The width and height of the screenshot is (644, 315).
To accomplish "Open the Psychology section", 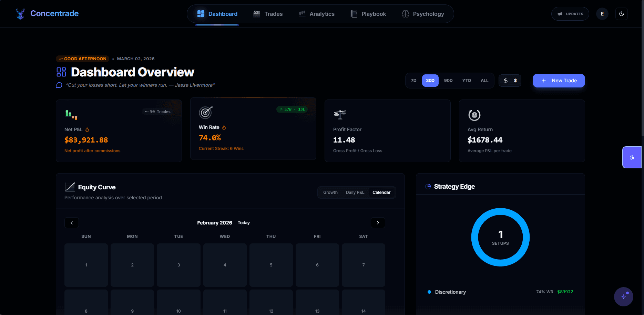I will point(423,14).
